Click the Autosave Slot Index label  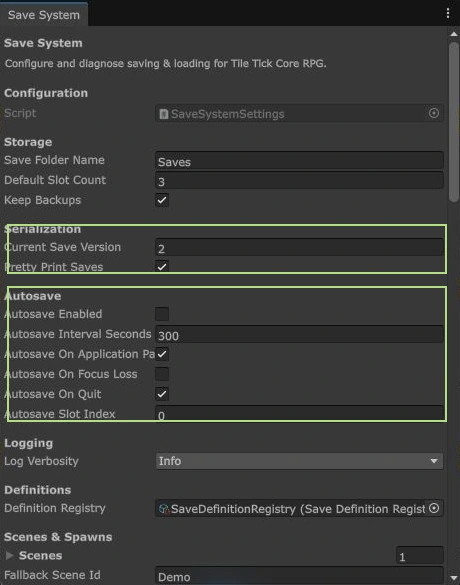click(60, 414)
